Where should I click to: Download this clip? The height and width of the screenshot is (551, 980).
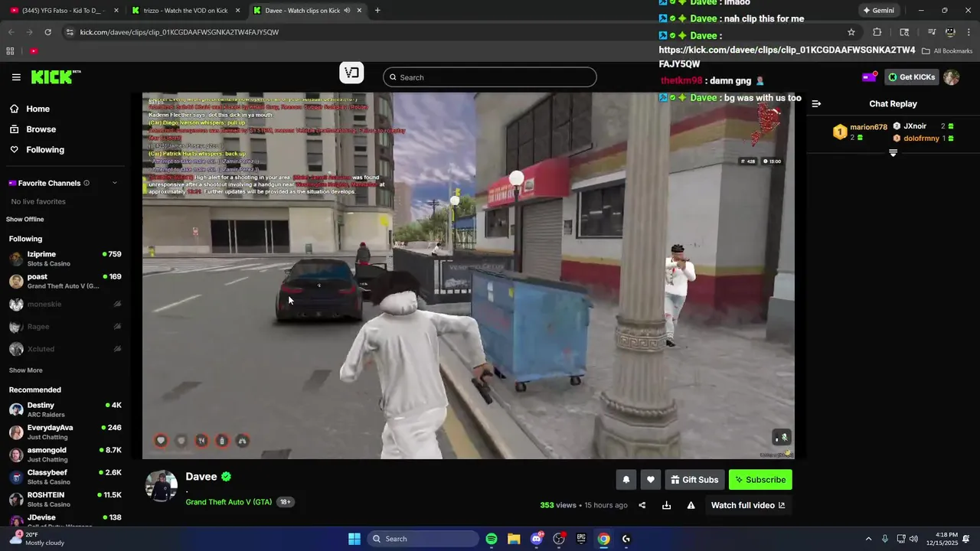coord(666,505)
